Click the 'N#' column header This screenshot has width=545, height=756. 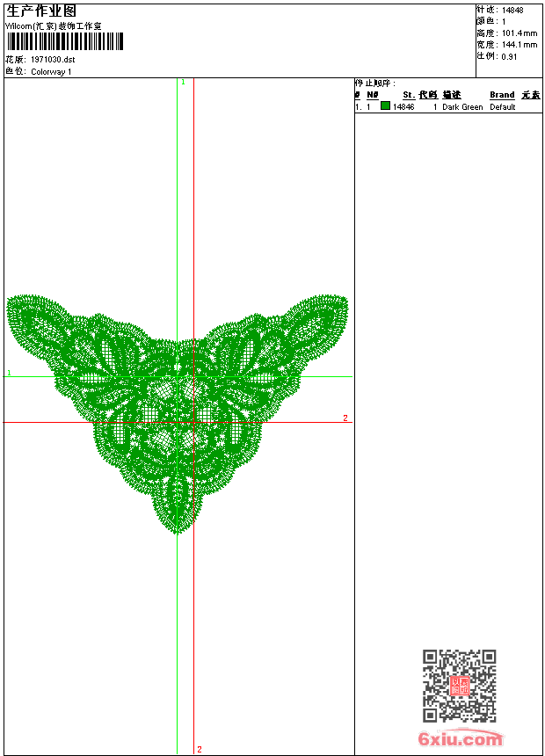(373, 95)
